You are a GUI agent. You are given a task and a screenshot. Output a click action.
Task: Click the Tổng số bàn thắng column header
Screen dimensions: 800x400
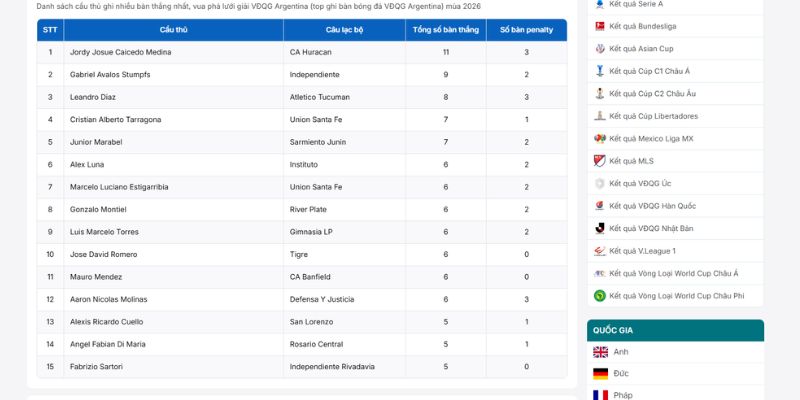(x=446, y=30)
